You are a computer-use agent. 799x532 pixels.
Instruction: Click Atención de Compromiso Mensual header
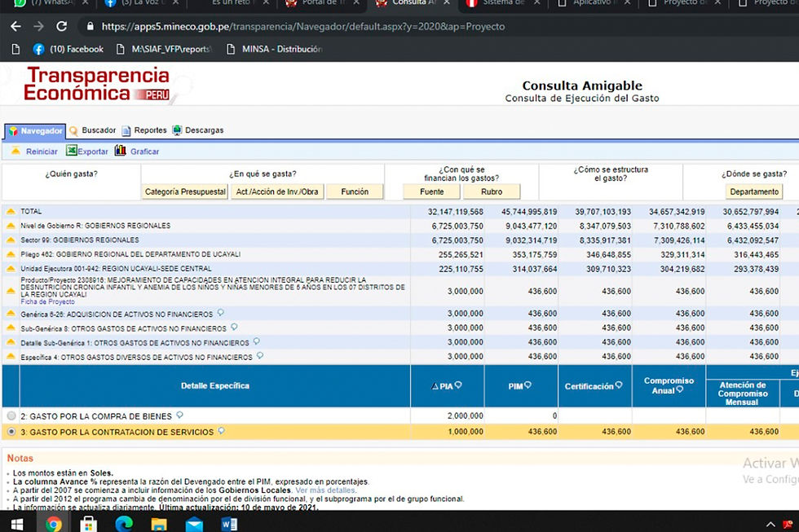pyautogui.click(x=743, y=394)
